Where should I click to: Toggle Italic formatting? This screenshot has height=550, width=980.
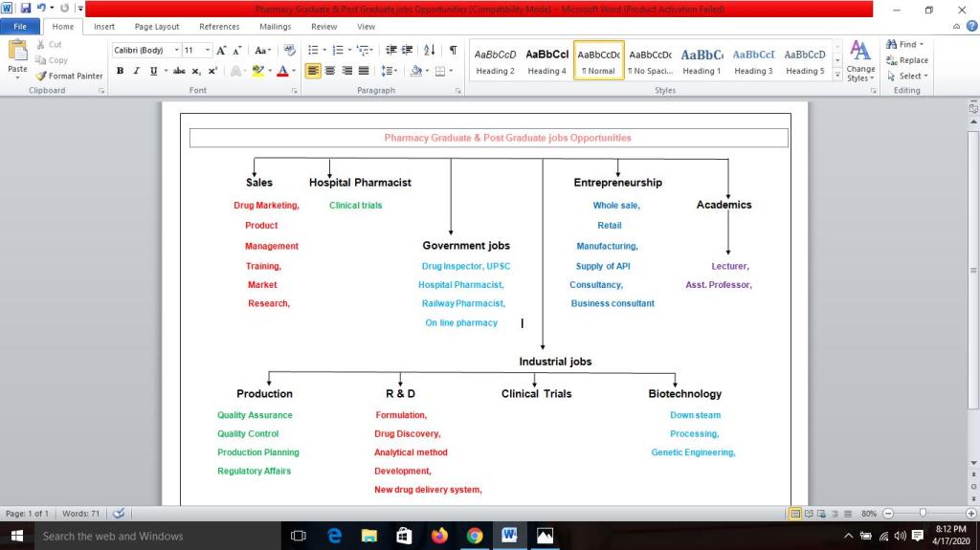(136, 71)
